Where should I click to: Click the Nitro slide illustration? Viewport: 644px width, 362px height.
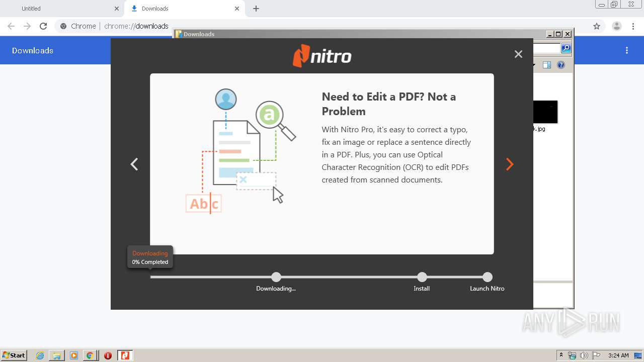pos(240,151)
